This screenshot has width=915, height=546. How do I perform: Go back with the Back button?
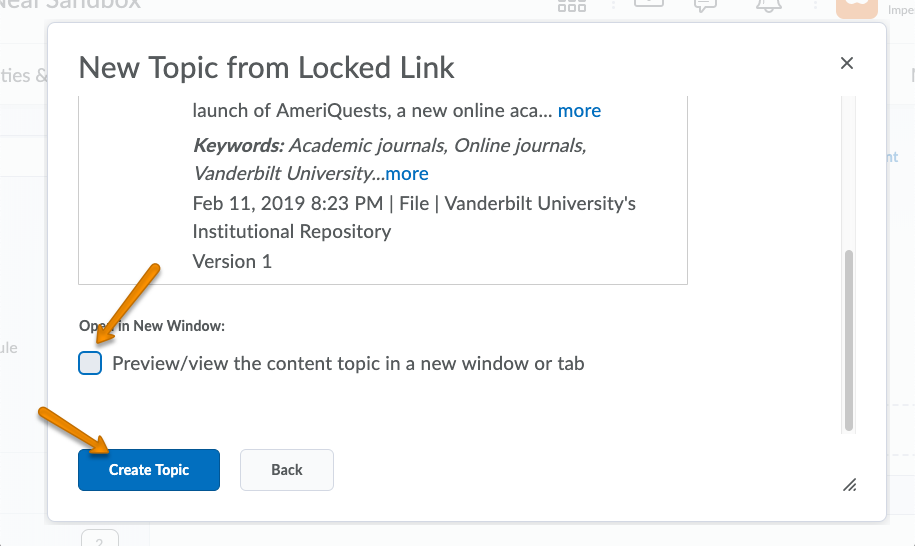coord(287,470)
